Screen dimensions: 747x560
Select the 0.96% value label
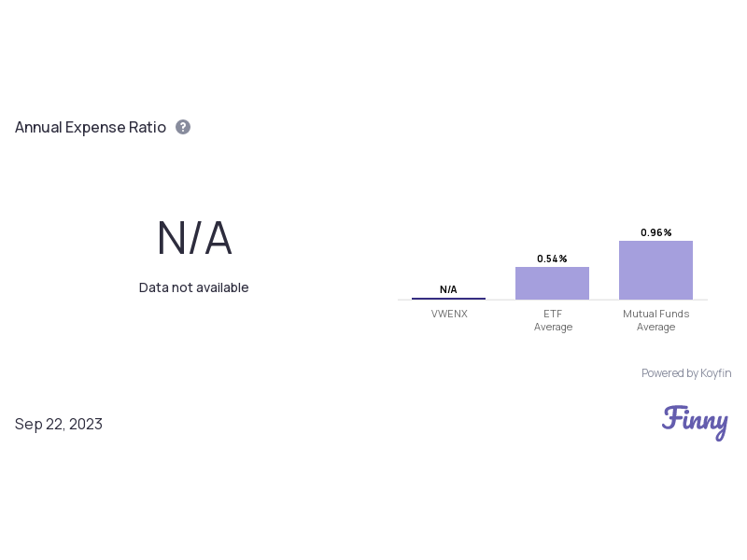tap(655, 232)
